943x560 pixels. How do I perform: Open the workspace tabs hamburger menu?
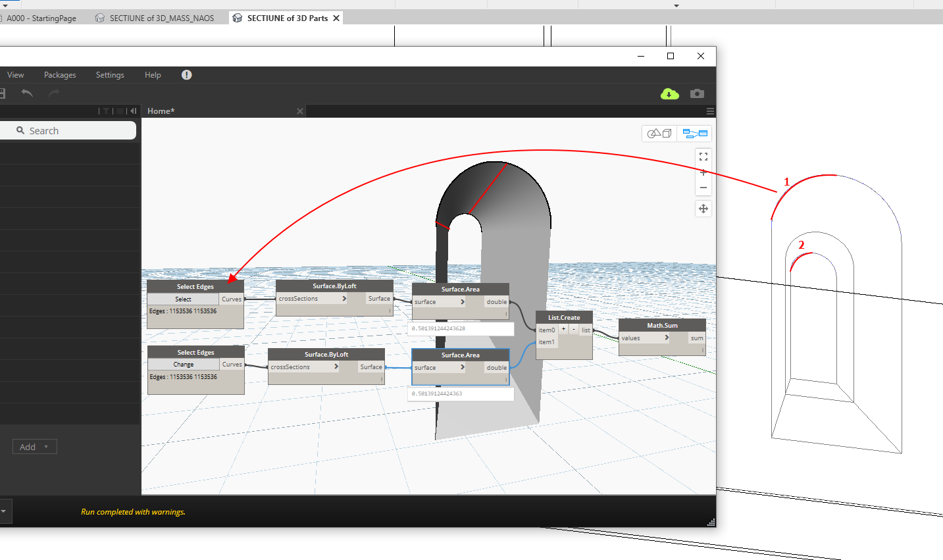(710, 111)
